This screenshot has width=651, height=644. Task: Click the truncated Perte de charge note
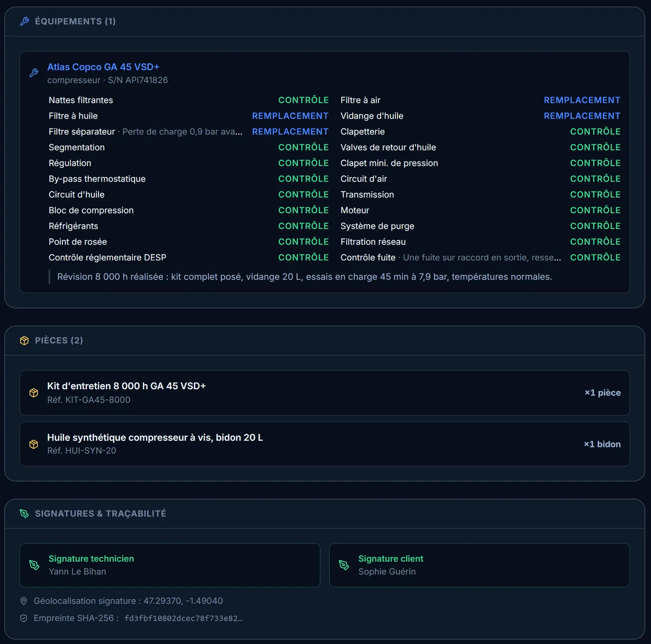tap(182, 132)
